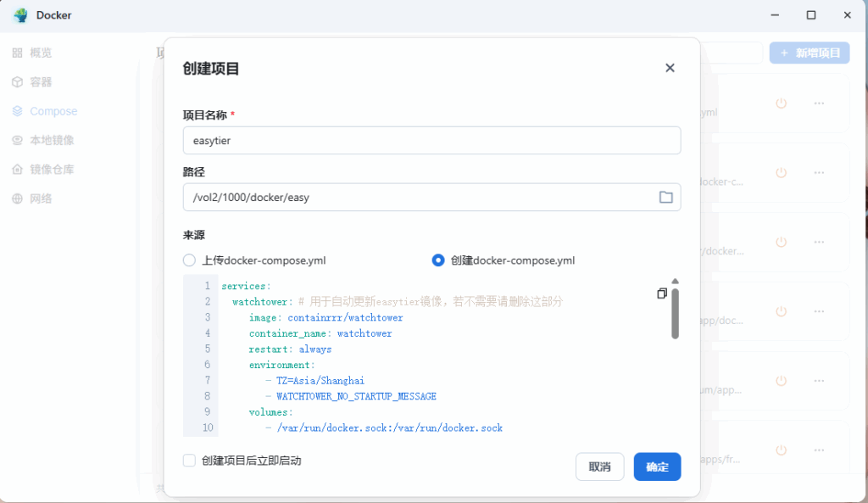
Task: Click the Docker whale app icon
Action: click(x=20, y=15)
